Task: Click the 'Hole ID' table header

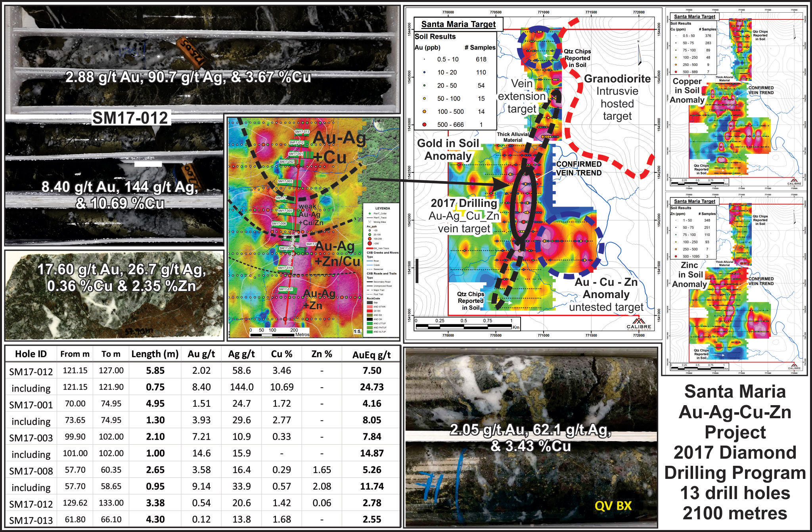Action: [x=31, y=354]
